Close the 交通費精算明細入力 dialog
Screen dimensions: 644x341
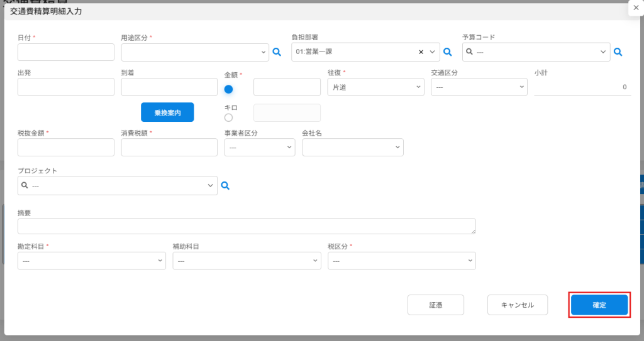(x=635, y=6)
